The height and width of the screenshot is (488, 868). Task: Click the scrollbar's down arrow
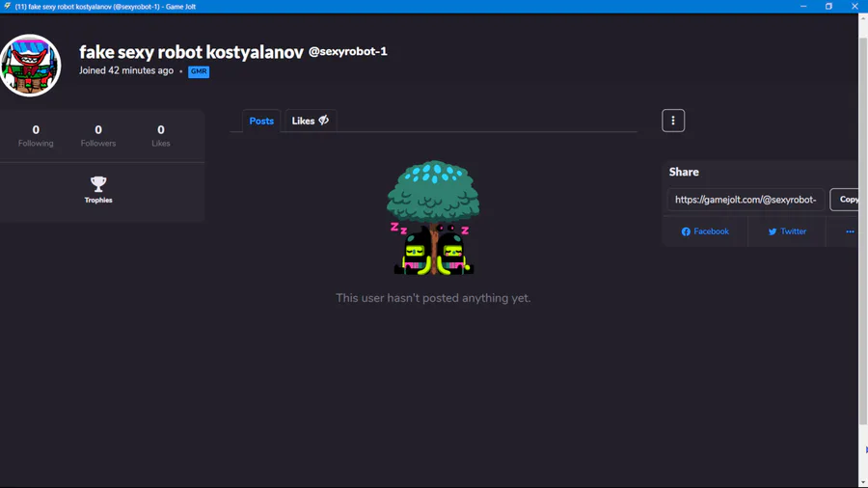(863, 482)
